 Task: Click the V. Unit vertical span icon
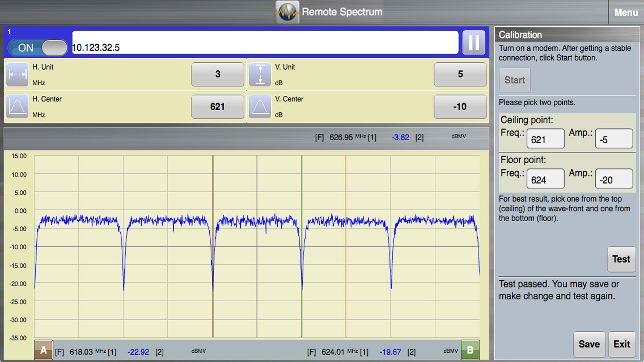point(260,74)
